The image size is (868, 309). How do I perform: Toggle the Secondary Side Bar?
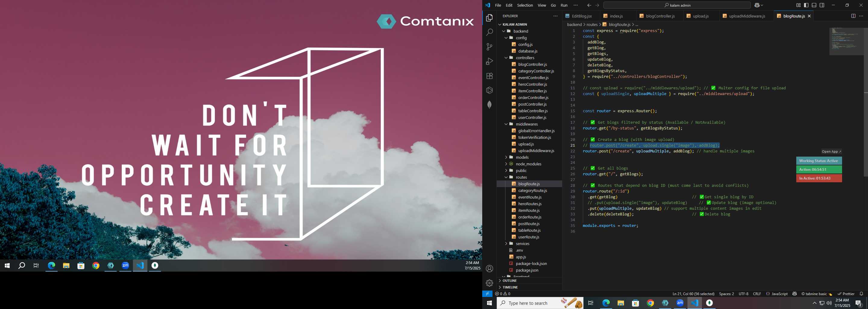click(822, 5)
